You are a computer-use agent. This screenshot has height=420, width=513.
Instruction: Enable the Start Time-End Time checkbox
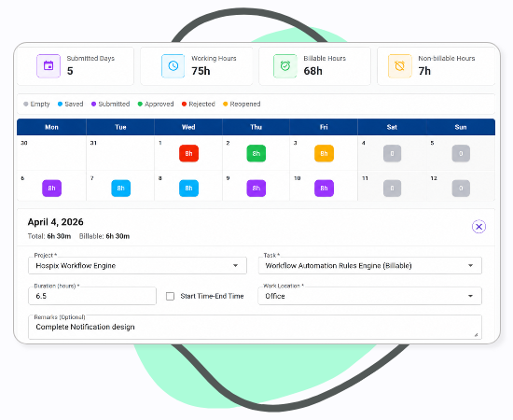click(x=170, y=296)
